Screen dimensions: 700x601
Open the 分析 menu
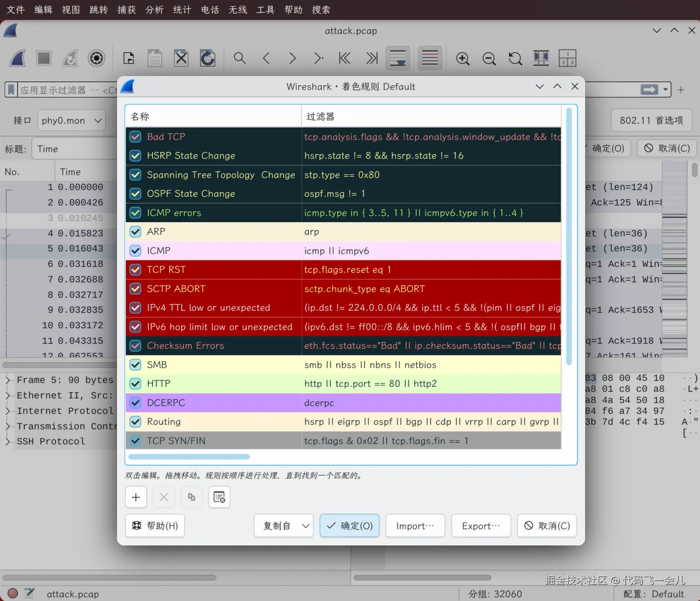154,10
